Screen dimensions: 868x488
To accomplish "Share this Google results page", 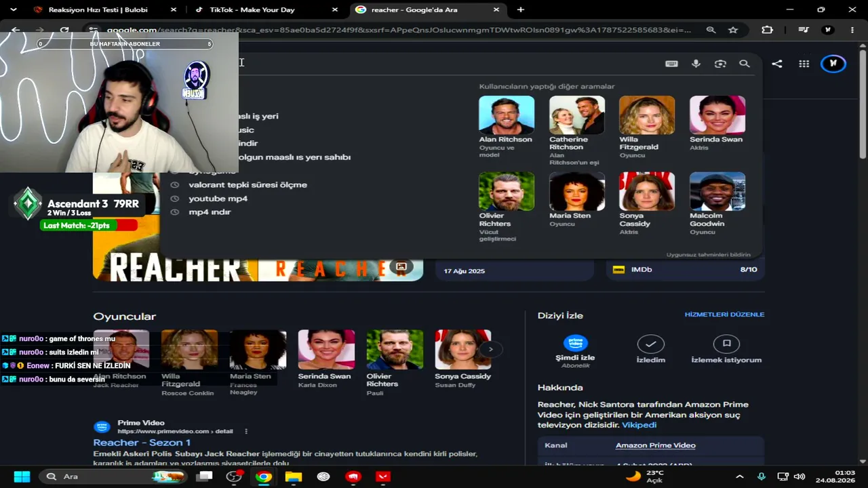I will pyautogui.click(x=777, y=64).
